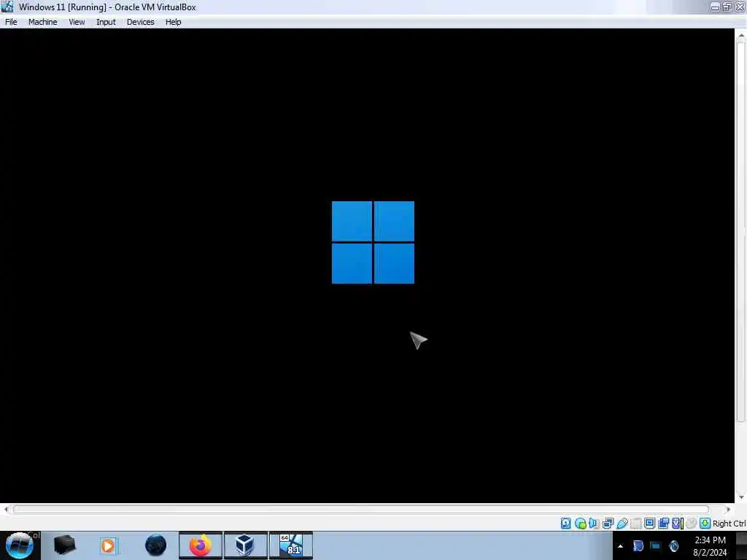The height and width of the screenshot is (560, 747).
Task: Switch to Firefox in the taskbar
Action: coord(201,545)
